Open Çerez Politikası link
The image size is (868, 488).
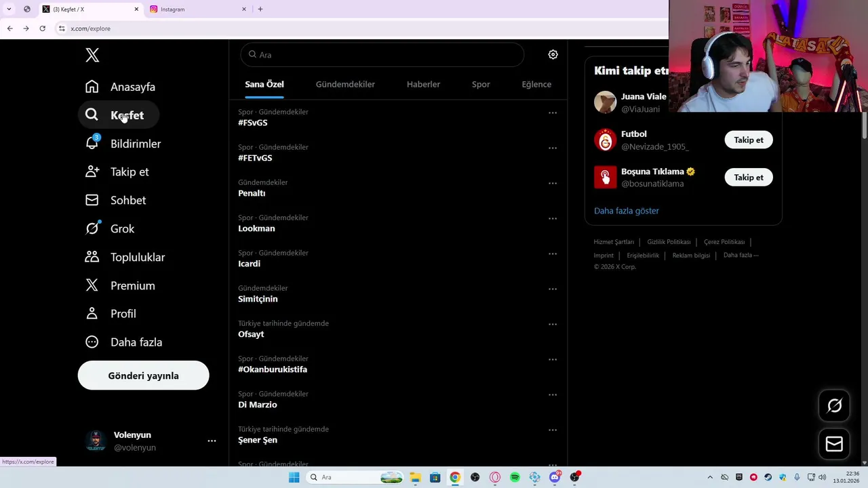[x=724, y=242]
